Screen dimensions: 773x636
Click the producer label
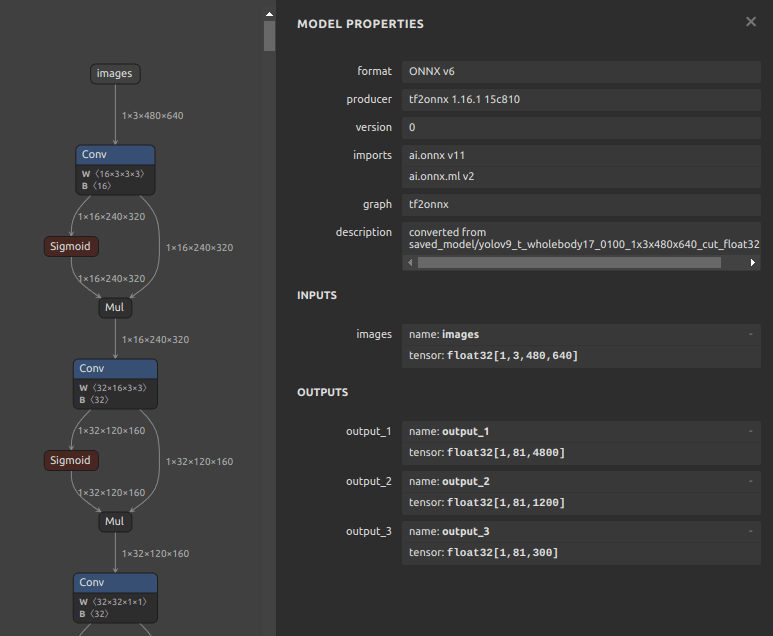(x=369, y=100)
